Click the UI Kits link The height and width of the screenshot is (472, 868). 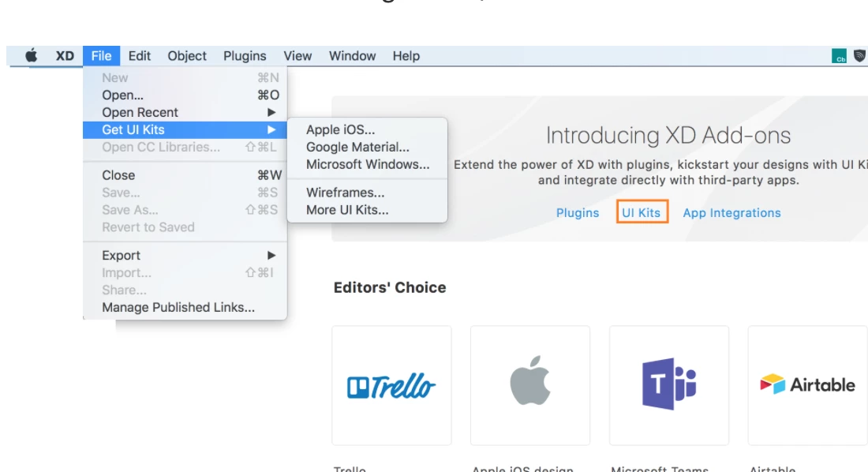(x=641, y=213)
